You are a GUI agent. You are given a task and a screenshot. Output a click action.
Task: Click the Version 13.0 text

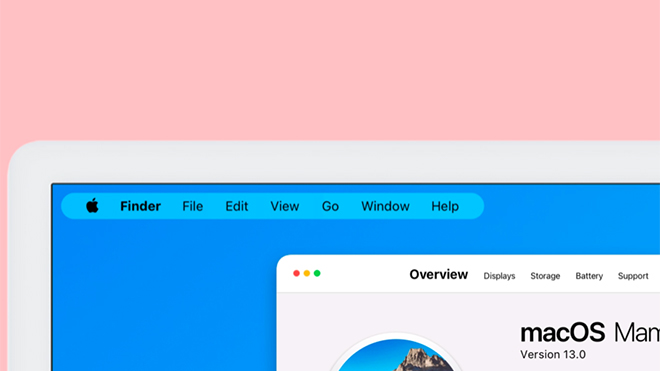[x=553, y=355]
